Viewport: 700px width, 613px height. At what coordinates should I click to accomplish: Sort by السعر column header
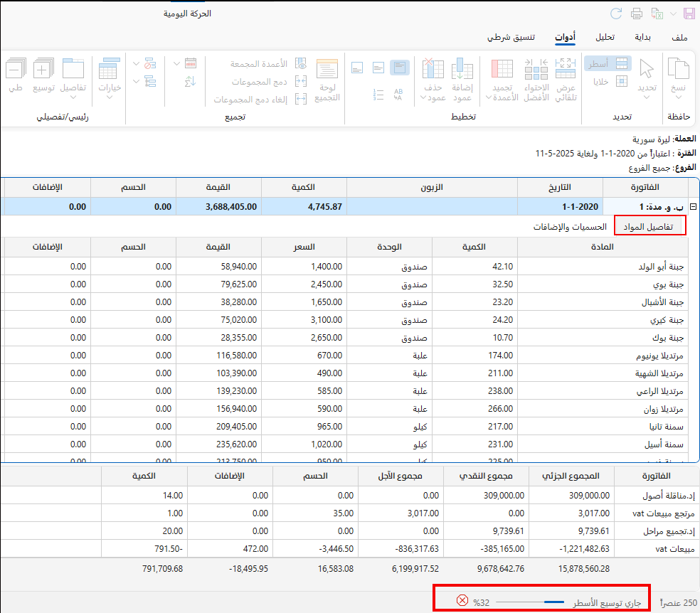coord(304,247)
